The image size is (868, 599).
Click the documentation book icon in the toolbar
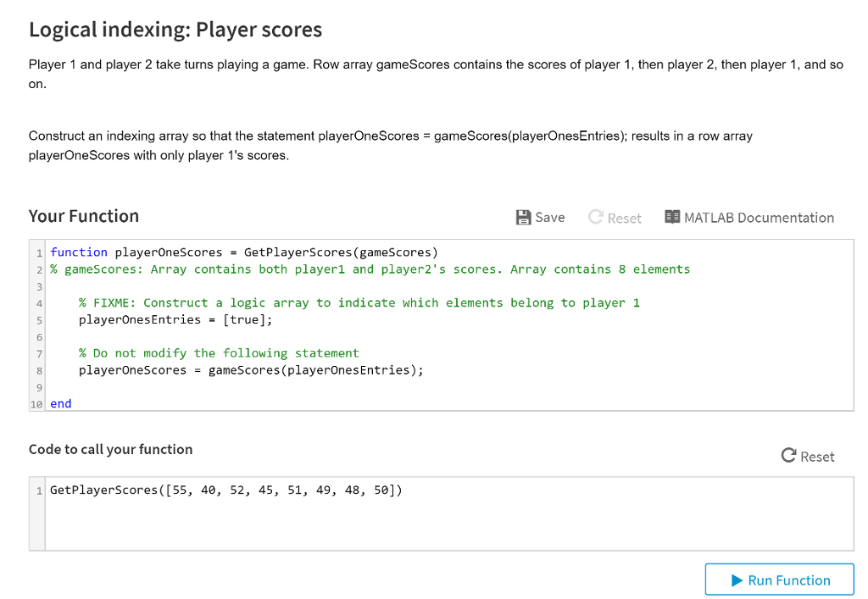point(672,218)
